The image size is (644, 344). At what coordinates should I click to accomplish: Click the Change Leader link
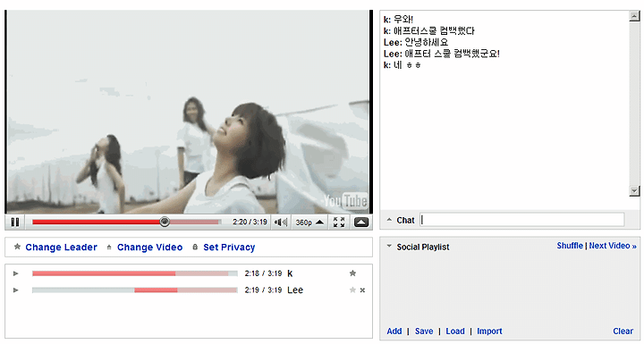pyautogui.click(x=61, y=248)
